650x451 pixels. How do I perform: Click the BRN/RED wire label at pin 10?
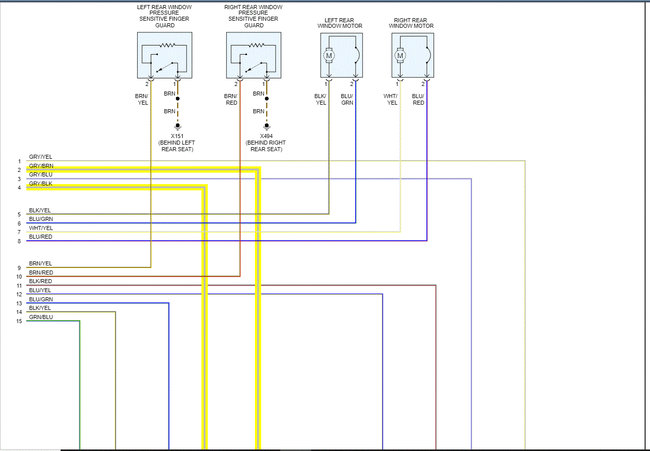(41, 272)
